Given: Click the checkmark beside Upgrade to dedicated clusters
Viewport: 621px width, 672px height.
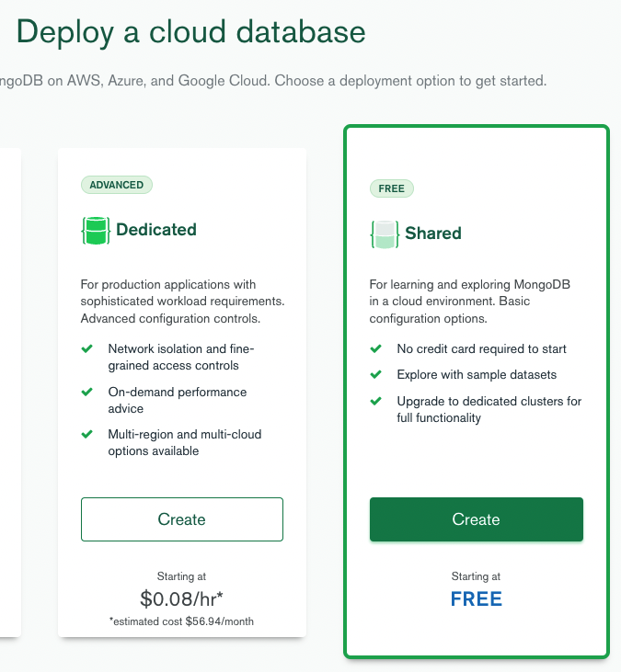Looking at the screenshot, I should [x=376, y=401].
